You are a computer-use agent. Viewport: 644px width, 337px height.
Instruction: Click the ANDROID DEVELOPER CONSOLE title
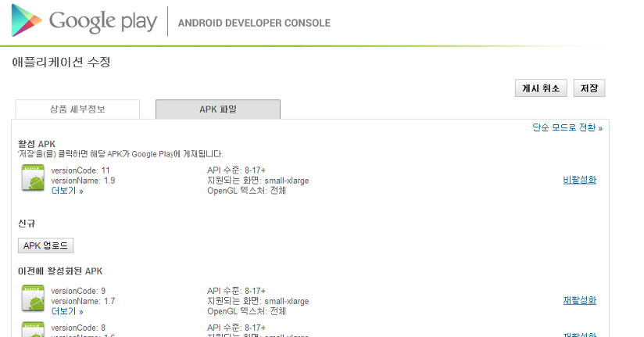pos(254,23)
